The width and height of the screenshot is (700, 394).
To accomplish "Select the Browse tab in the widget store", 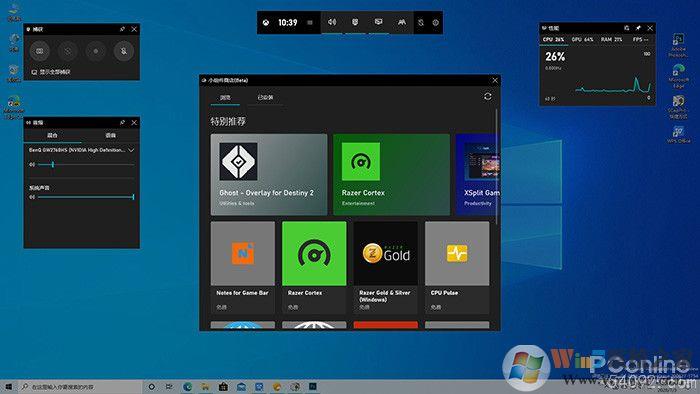I will point(225,97).
